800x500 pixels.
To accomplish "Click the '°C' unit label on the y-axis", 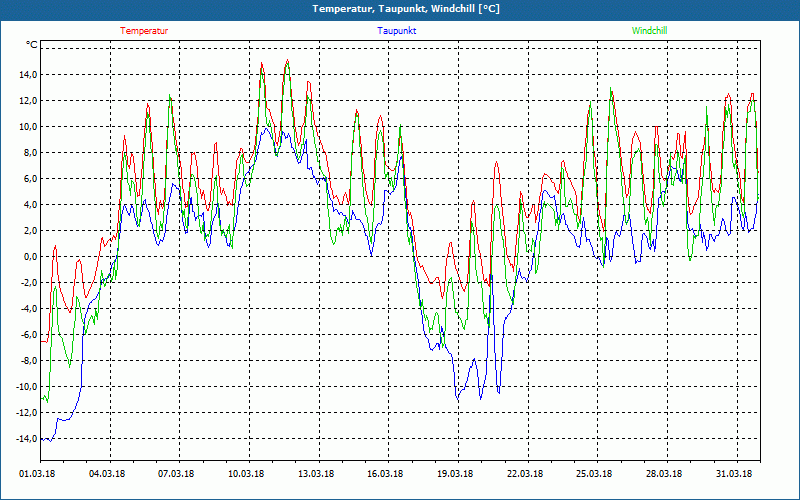I will (31, 45).
